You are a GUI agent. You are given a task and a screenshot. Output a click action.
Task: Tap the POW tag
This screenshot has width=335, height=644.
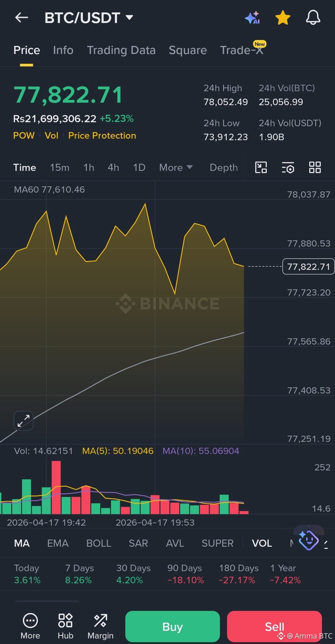click(x=24, y=135)
